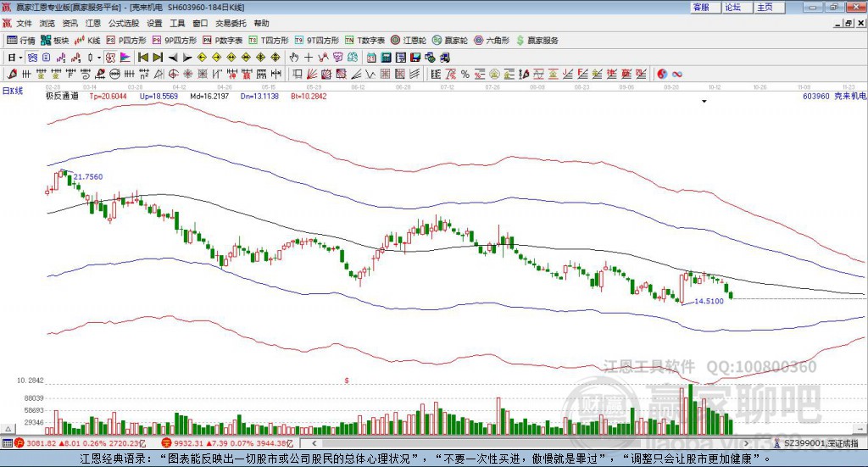The image size is (868, 467).
Task: Toggle the red 权 adjusted-price icon
Action: pyautogui.click(x=110, y=58)
